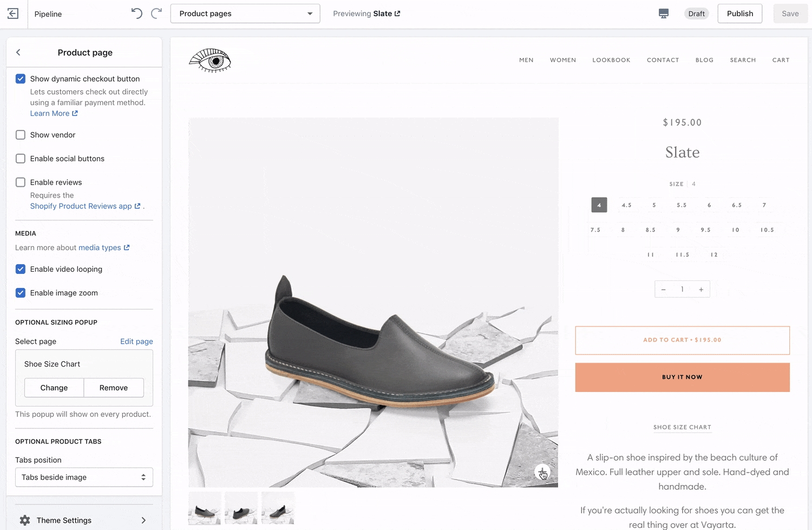Viewport: 812px width, 530px height.
Task: Click the back arrow beside Product page
Action: [18, 53]
